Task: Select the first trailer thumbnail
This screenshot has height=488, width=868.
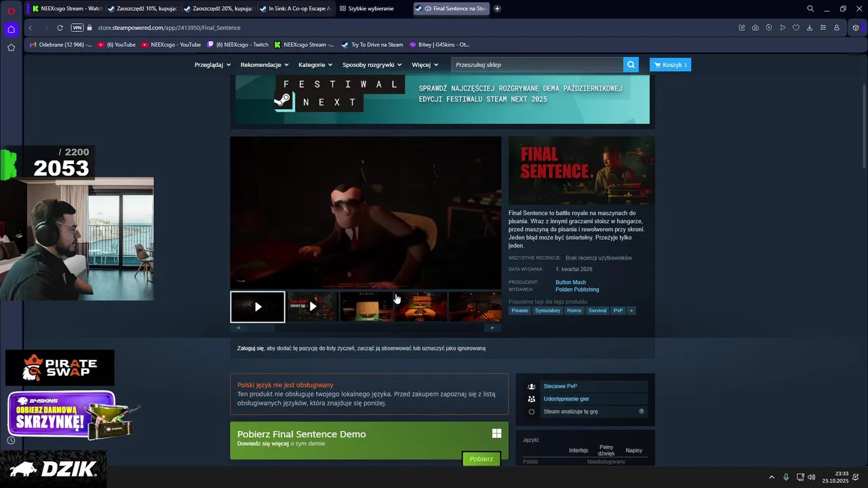Action: point(258,307)
